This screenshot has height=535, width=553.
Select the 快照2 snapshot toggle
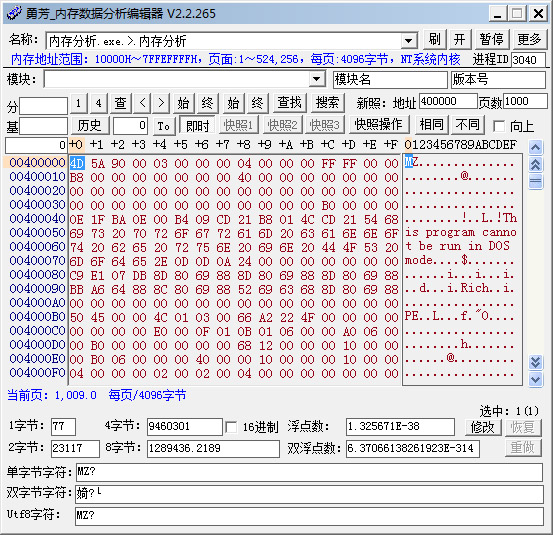coord(282,125)
